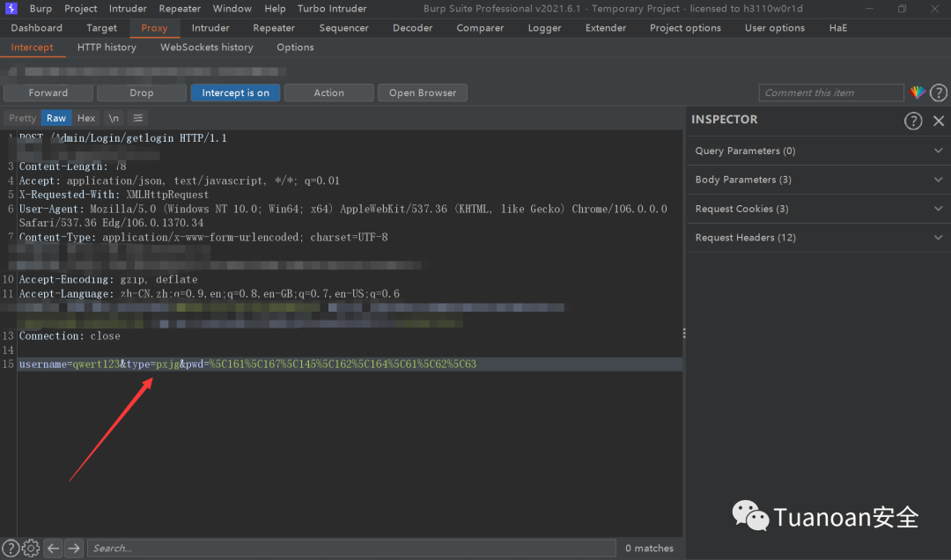The image size is (951, 560).
Task: Go to previous search match arrow
Action: pos(54,548)
